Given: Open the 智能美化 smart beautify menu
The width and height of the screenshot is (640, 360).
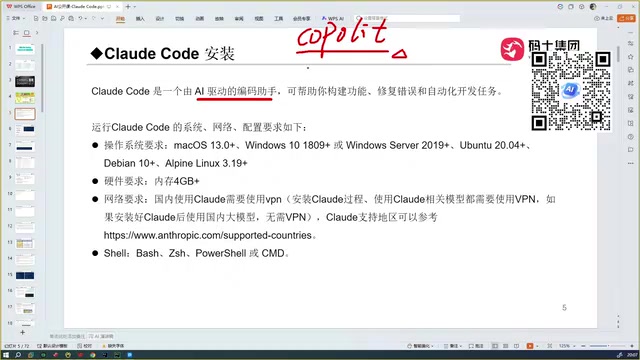Looking at the screenshot, I should [420, 346].
